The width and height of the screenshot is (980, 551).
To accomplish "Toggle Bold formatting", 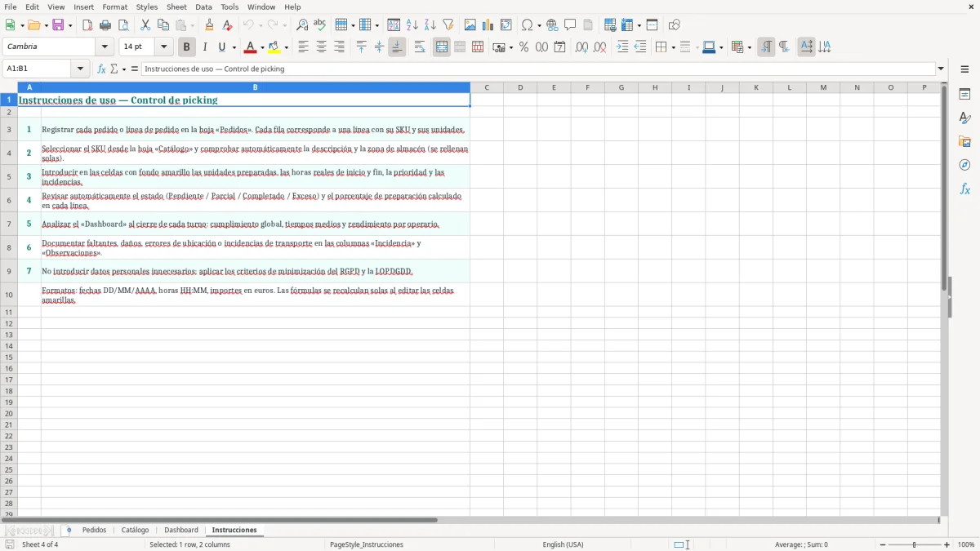I will [187, 47].
